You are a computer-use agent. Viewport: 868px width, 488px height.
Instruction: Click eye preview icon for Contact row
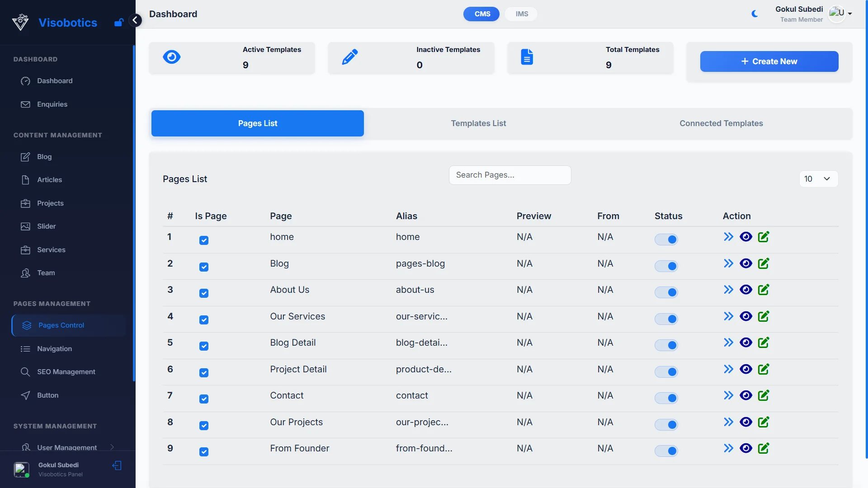coord(746,395)
